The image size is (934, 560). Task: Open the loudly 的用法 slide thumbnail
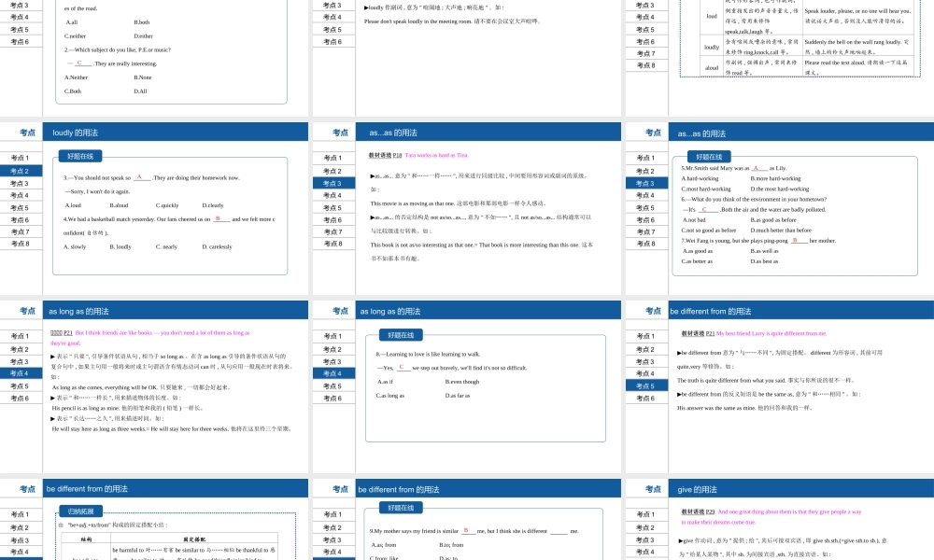tap(154, 208)
